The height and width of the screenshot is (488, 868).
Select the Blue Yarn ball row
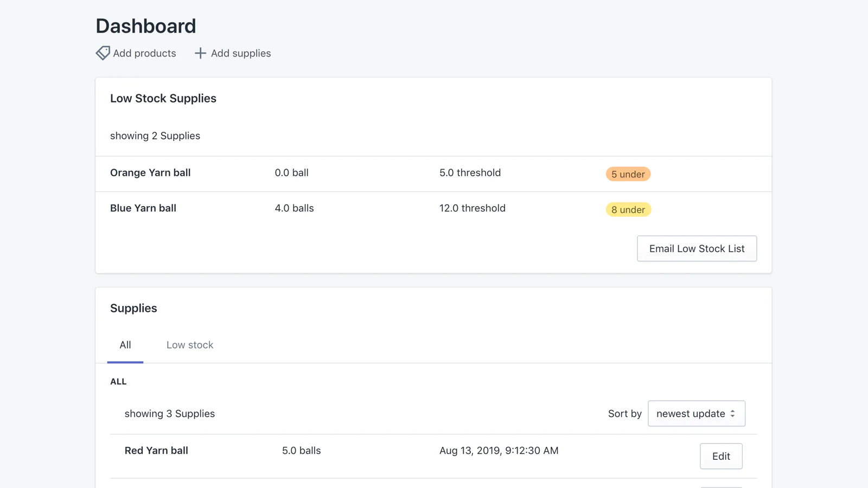point(143,208)
